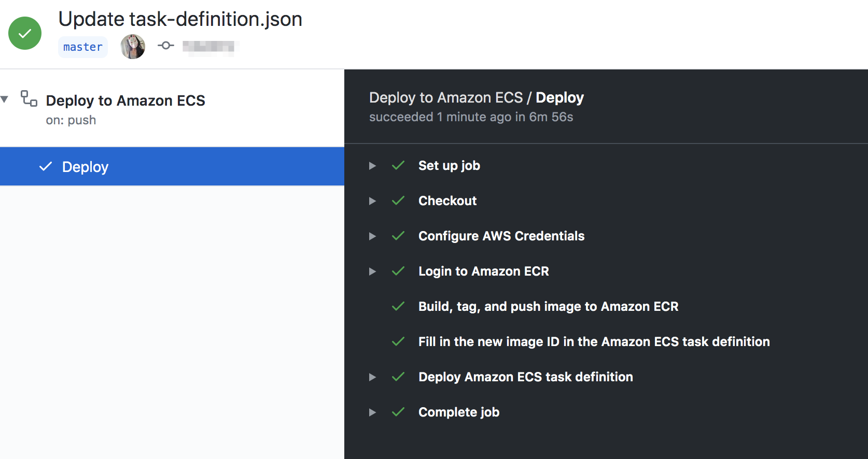
Task: Expand the Login to Amazon ECR step
Action: [372, 271]
